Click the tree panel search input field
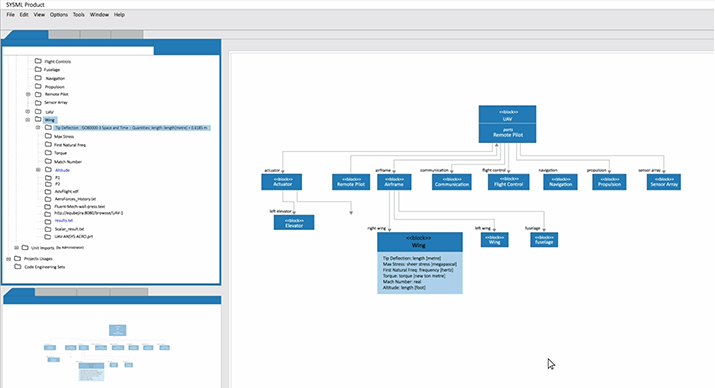Viewport: 715px width, 388px height. (78, 50)
